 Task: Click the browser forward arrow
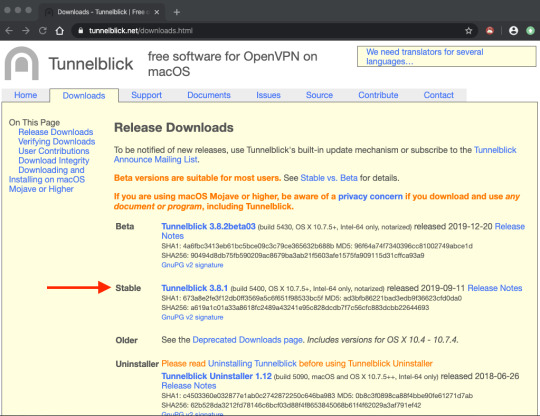click(x=26, y=31)
